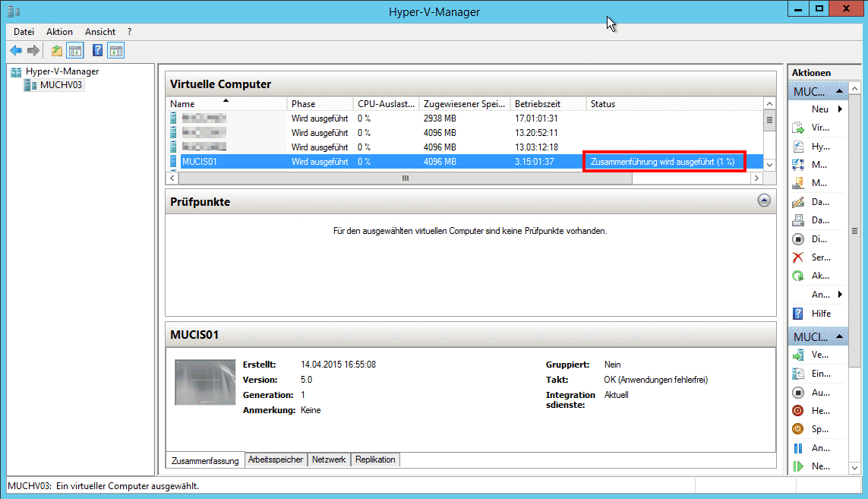Sort by the Name column header

(x=226, y=104)
